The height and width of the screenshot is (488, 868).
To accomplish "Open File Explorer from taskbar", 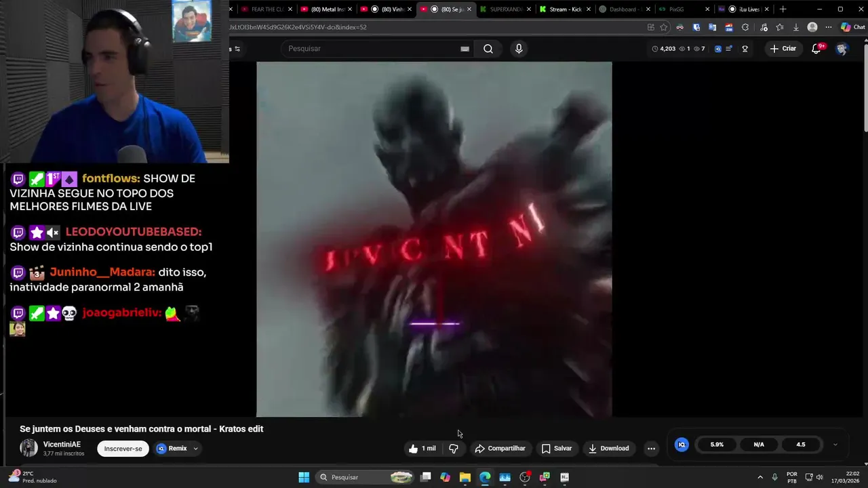I will point(465,477).
